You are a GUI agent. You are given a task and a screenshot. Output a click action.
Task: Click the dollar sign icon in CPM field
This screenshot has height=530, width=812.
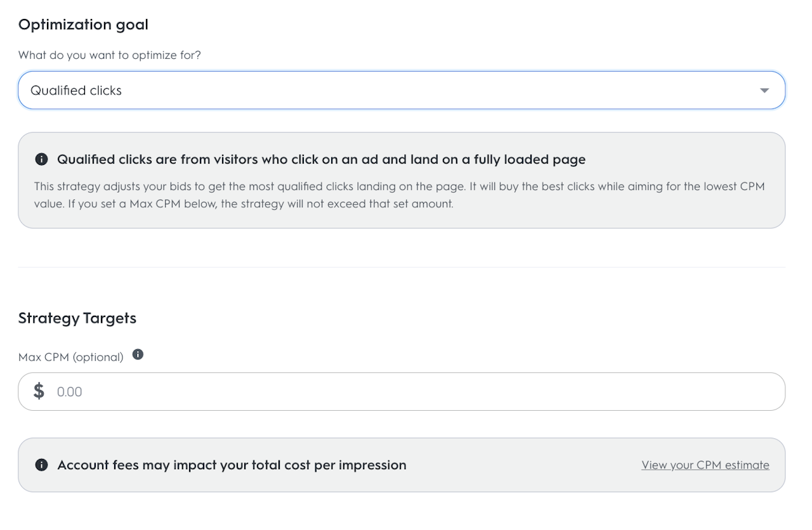click(x=39, y=391)
